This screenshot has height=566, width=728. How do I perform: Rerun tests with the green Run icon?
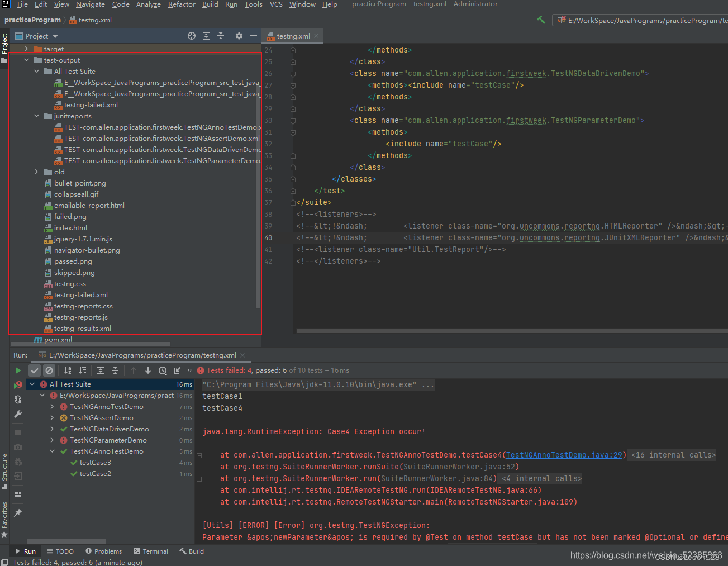pos(18,370)
